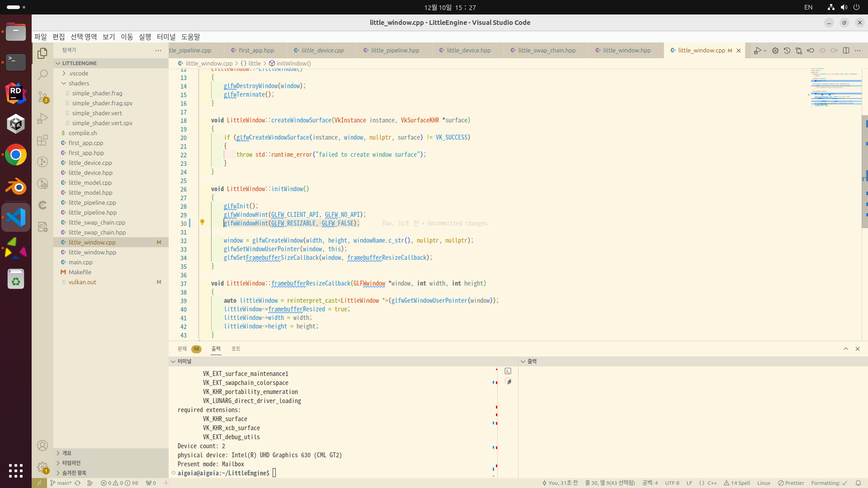This screenshot has width=868, height=488.
Task: Click the previous revision arrow icon in editor toolbar
Action: [811, 51]
